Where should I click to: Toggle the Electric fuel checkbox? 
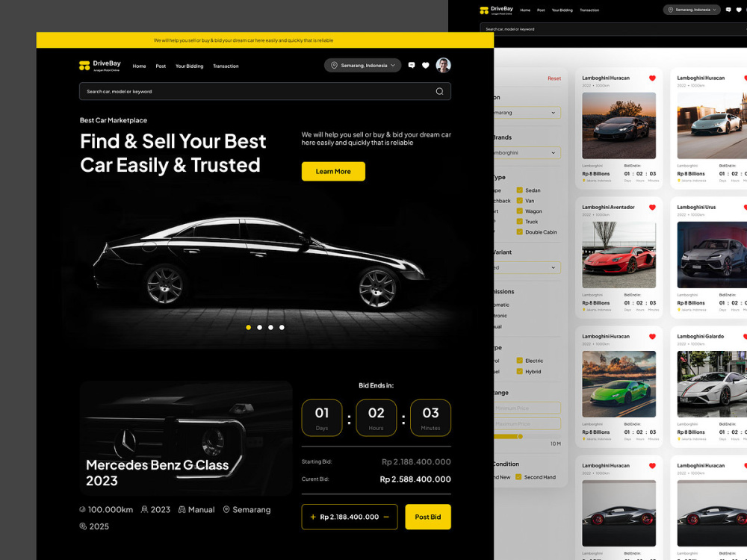tap(520, 361)
